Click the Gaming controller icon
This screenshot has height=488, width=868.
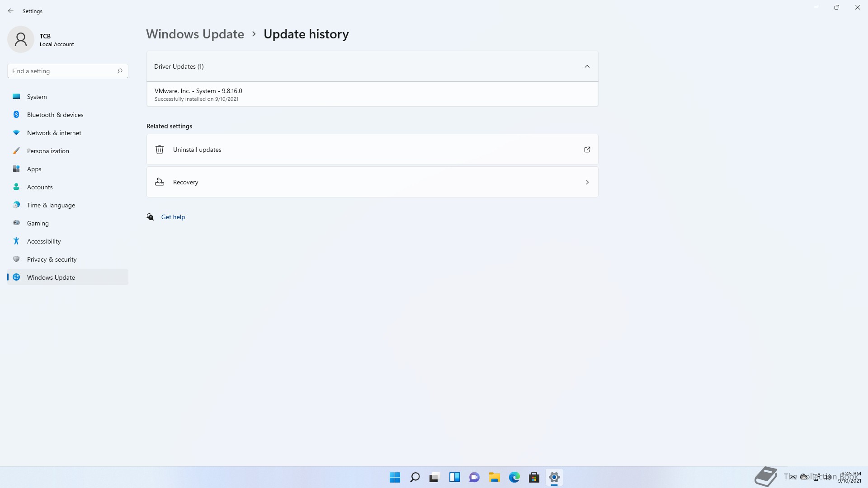[16, 223]
